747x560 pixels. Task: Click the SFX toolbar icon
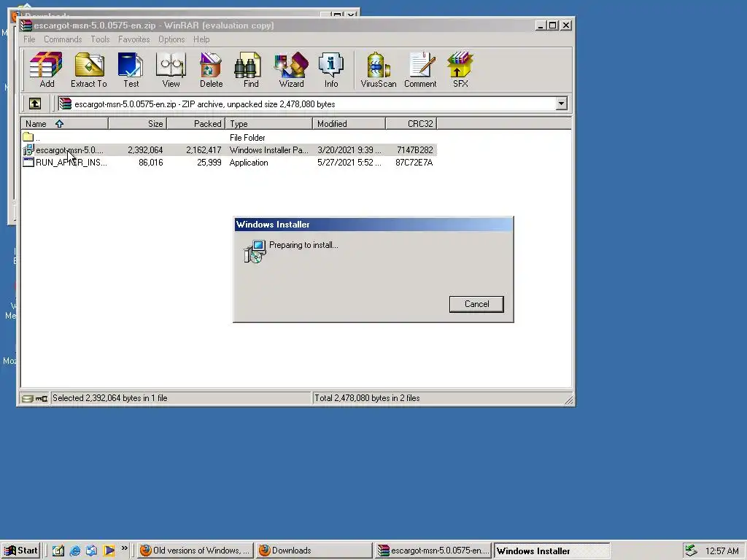[x=460, y=69]
